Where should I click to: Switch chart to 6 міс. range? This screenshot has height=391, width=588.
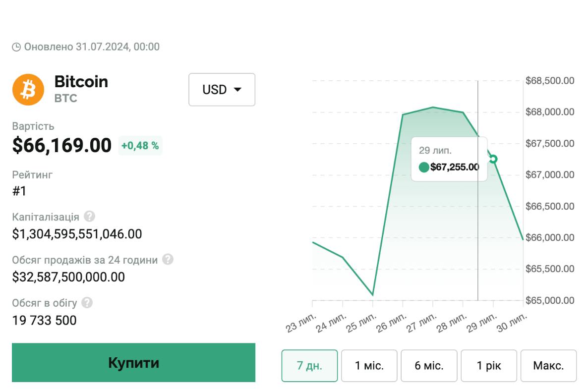(x=429, y=366)
